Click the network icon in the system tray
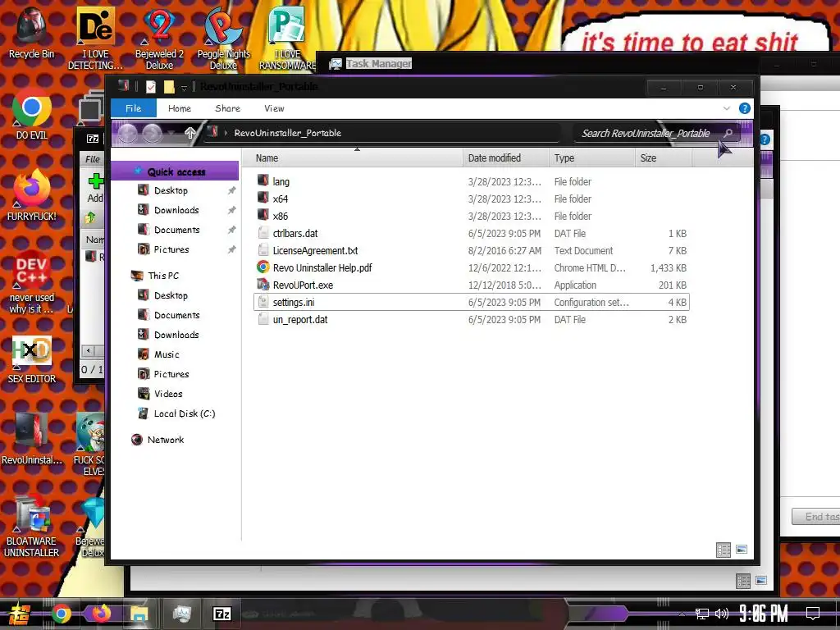 point(701,614)
